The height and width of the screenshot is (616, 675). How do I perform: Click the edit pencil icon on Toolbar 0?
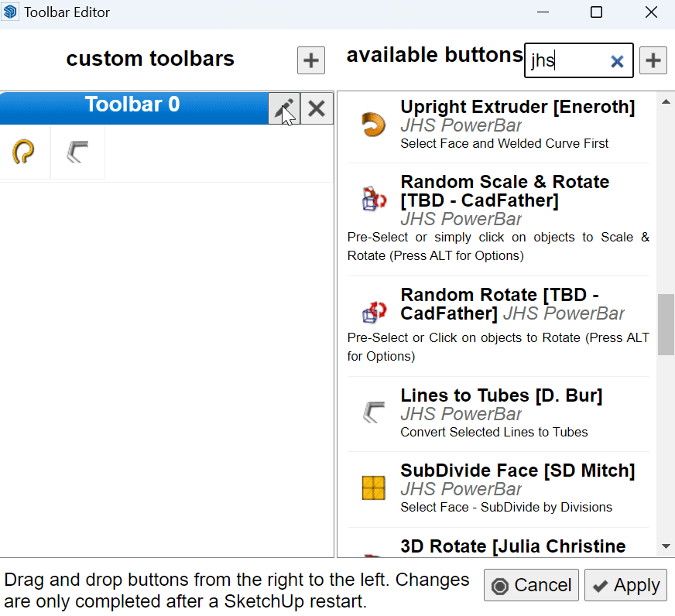(284, 108)
